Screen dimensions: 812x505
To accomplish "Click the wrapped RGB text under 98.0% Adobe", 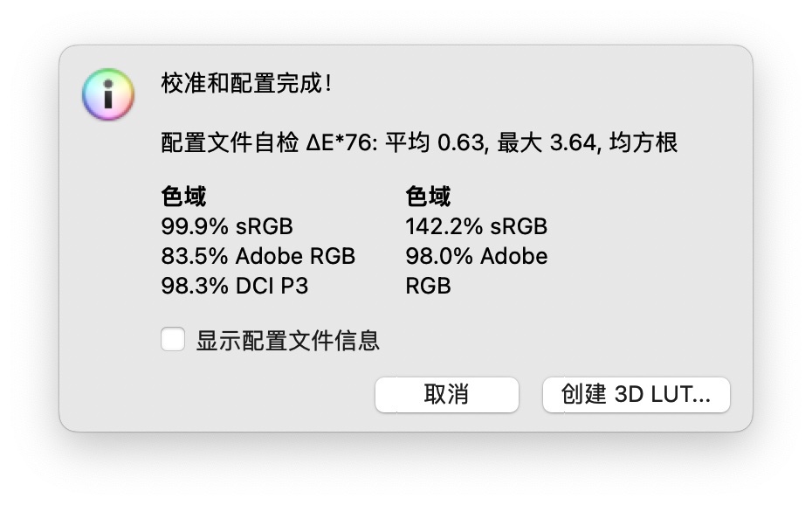I will (428, 286).
